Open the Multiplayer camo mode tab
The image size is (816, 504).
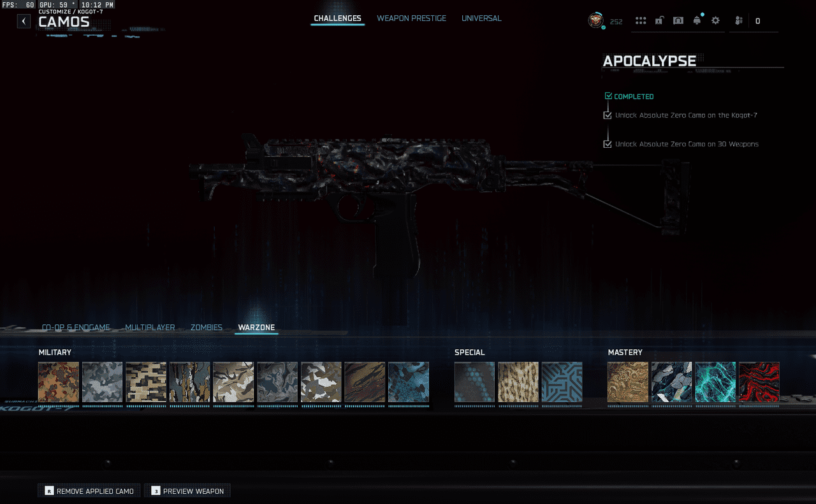tap(150, 328)
